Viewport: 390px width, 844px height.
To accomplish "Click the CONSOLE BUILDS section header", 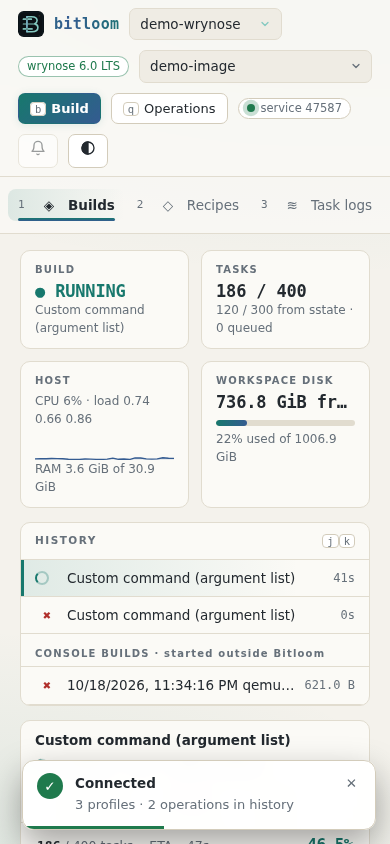I will [180, 653].
